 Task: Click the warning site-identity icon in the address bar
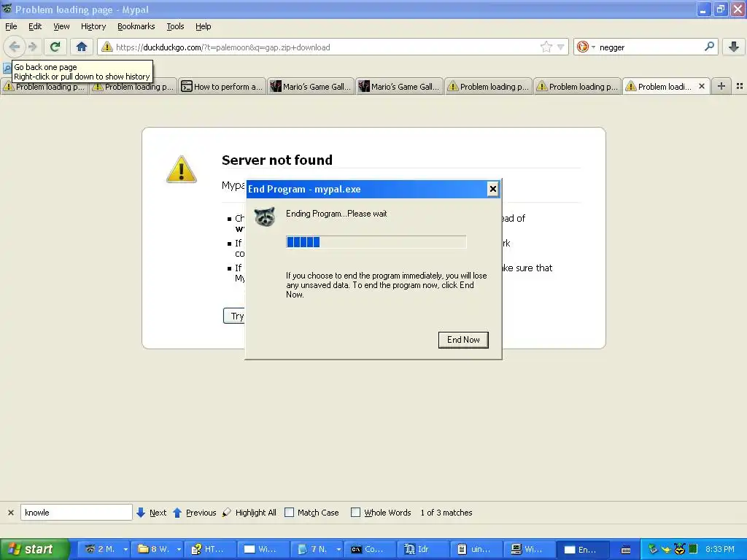[x=107, y=47]
